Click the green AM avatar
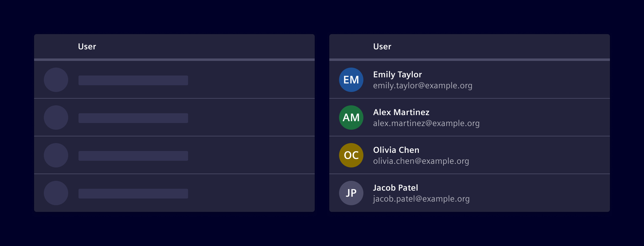The image size is (644, 246). click(351, 118)
